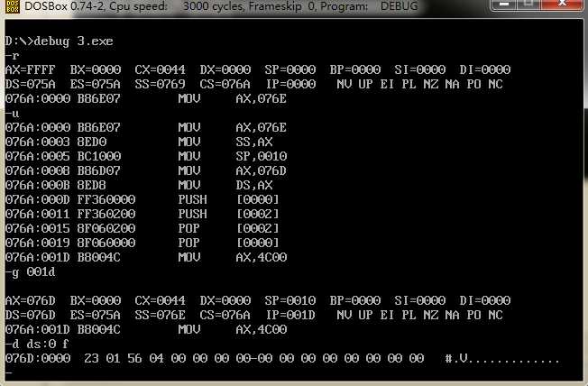Close the DOSBox window
The image size is (588, 386).
coord(562,5)
